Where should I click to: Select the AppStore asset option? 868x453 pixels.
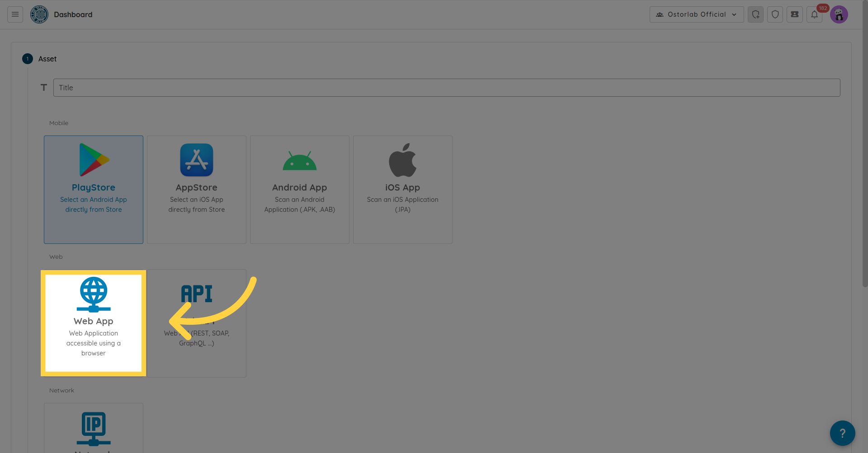tap(197, 190)
